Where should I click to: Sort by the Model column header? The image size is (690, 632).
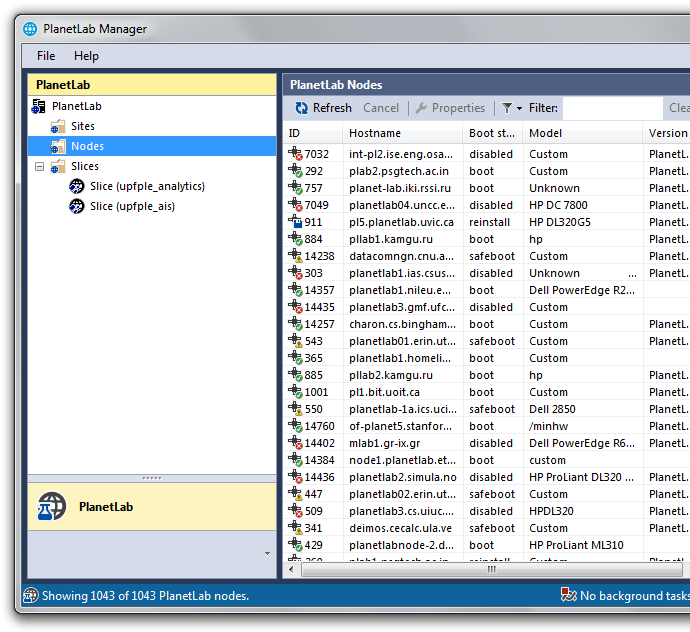[583, 133]
